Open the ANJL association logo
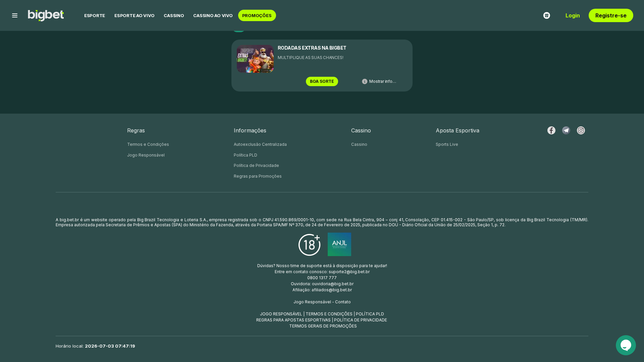This screenshot has width=644, height=362. click(x=339, y=244)
